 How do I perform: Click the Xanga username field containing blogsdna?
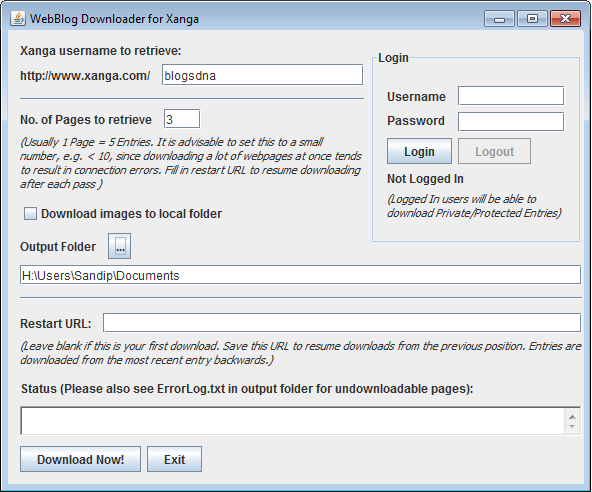click(x=262, y=75)
